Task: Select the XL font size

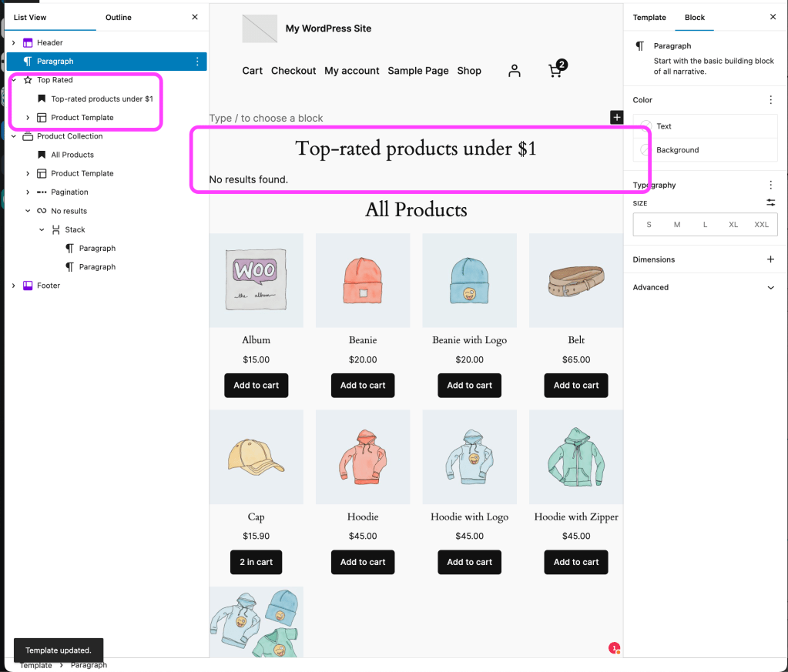Action: (733, 224)
